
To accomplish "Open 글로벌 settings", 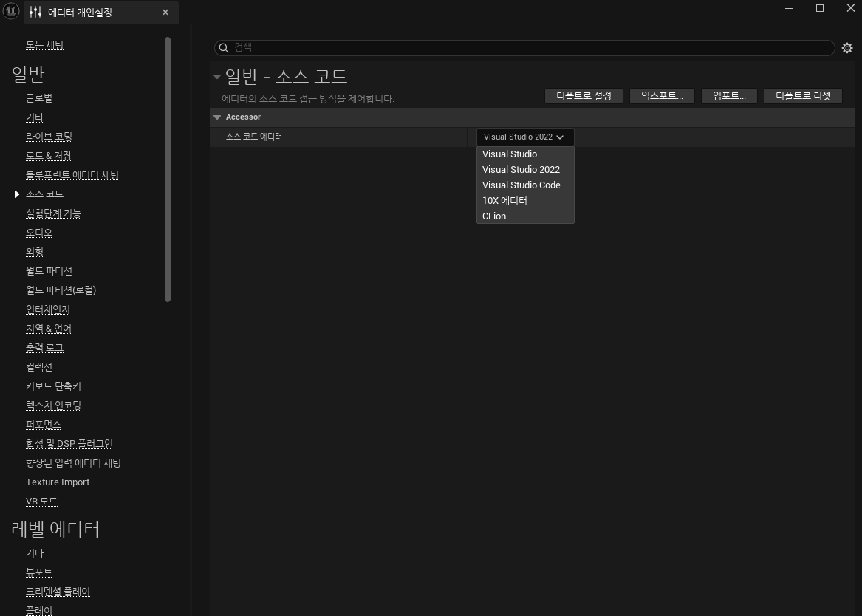I will click(39, 98).
